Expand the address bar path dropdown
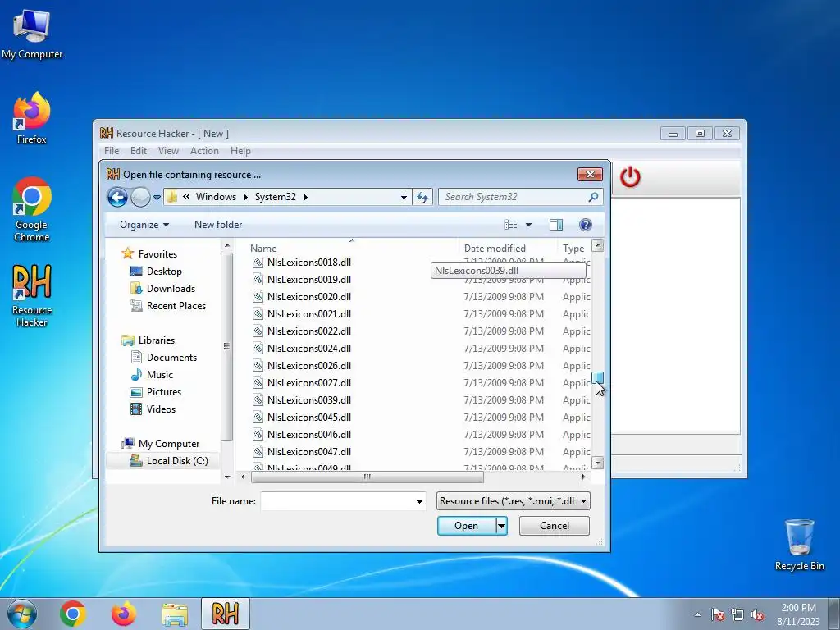 tap(404, 197)
